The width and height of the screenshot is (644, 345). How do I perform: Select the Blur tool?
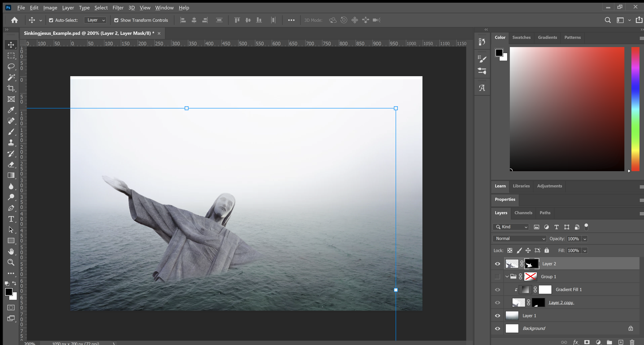click(x=11, y=186)
